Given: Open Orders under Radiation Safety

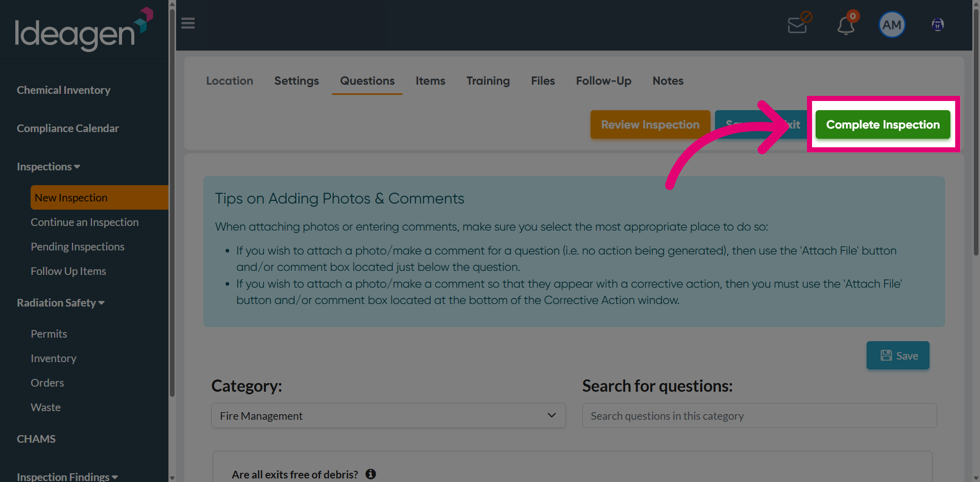Looking at the screenshot, I should [x=47, y=383].
